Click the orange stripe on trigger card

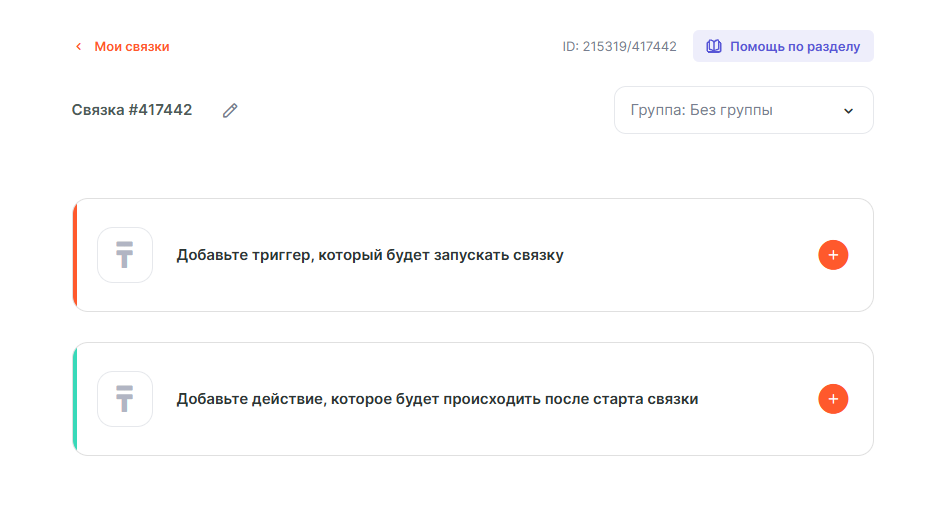(x=75, y=255)
